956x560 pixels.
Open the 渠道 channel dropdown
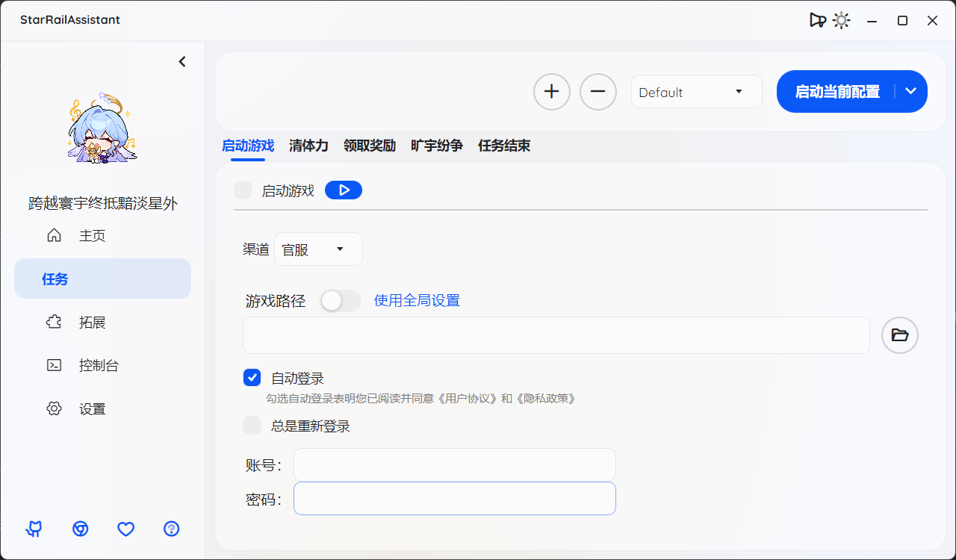[318, 249]
